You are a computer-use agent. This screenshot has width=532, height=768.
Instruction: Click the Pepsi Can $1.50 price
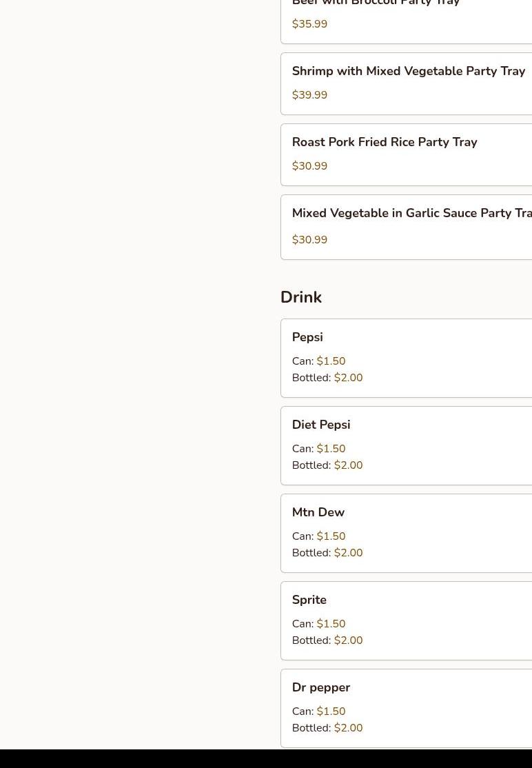pyautogui.click(x=331, y=361)
